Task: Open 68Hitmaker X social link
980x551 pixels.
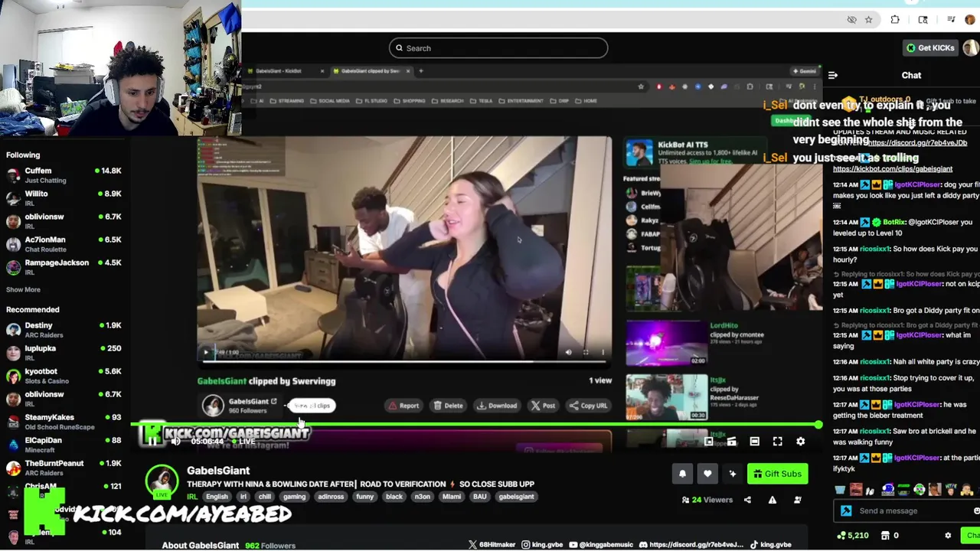Action: [492, 545]
